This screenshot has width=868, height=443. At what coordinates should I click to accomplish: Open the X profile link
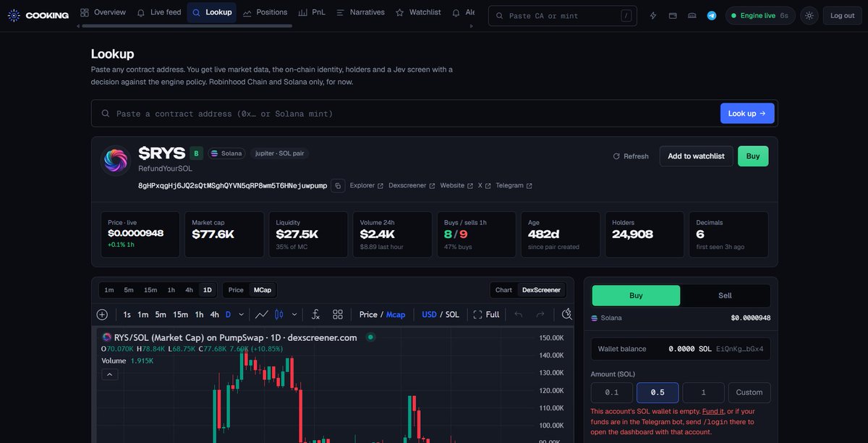(x=484, y=185)
